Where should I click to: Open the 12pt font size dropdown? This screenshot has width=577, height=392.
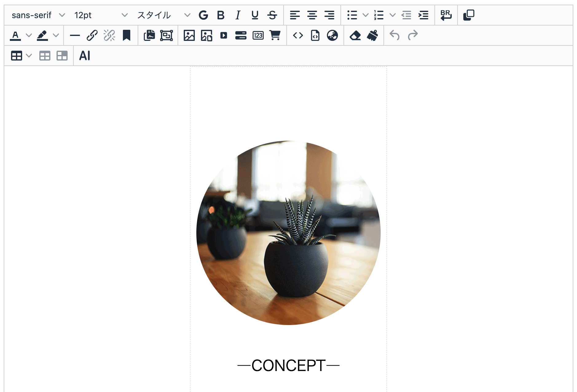tap(101, 15)
